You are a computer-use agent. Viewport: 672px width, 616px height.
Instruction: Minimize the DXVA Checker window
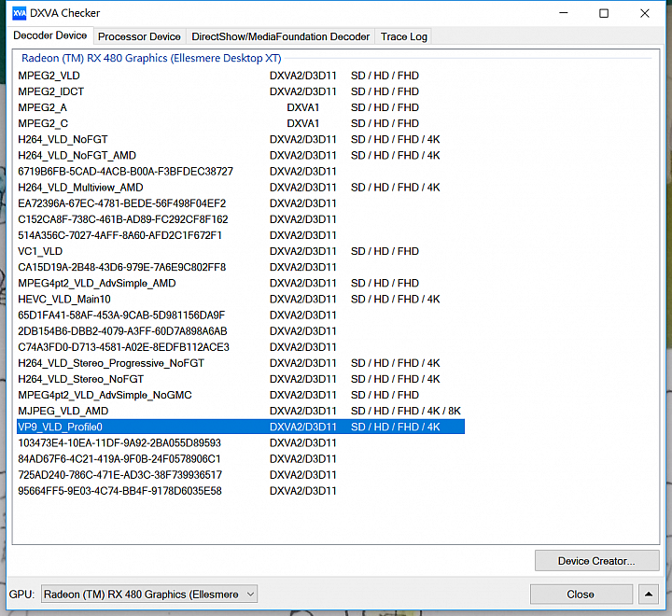click(x=564, y=13)
